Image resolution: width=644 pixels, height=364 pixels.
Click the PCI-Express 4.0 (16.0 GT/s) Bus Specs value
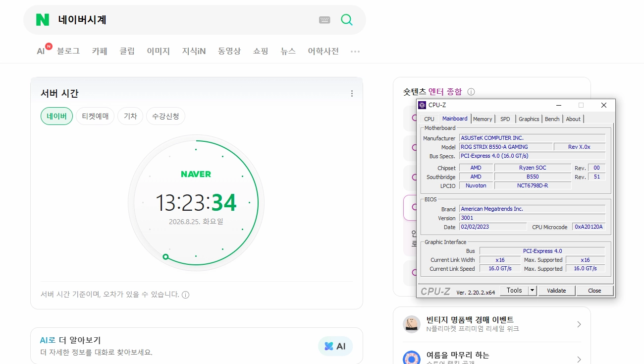[532, 156]
